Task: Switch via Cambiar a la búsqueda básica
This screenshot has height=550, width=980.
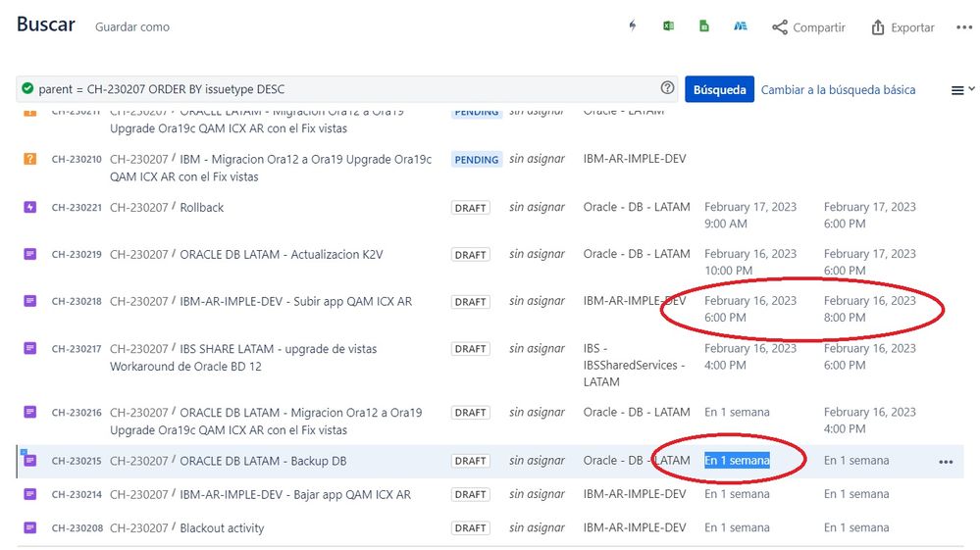Action: pos(838,90)
